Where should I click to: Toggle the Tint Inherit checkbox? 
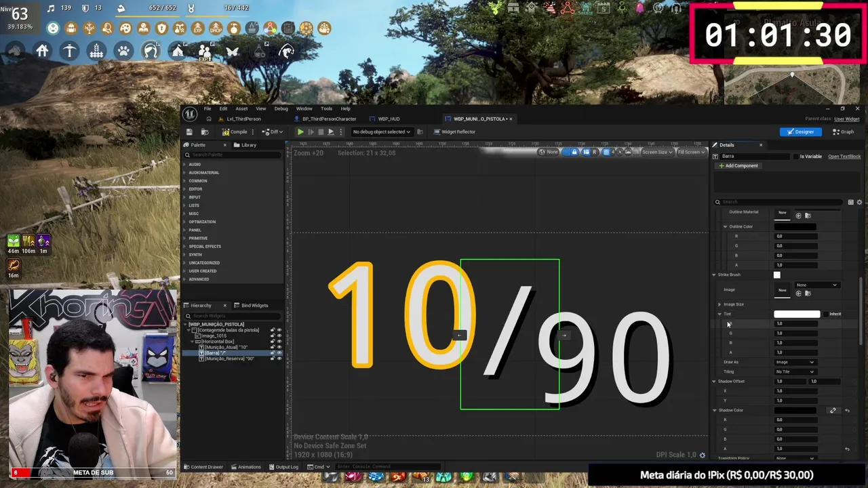(x=825, y=314)
